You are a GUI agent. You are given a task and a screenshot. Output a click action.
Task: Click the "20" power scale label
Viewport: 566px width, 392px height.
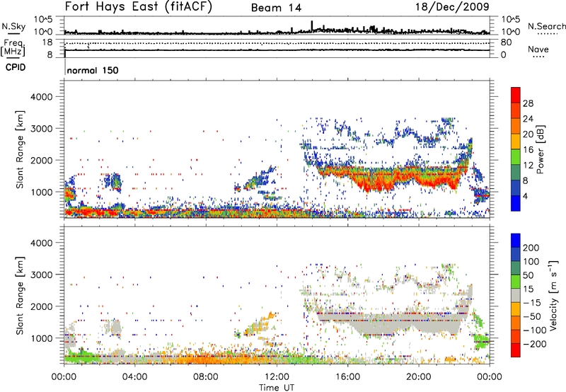pos(528,134)
